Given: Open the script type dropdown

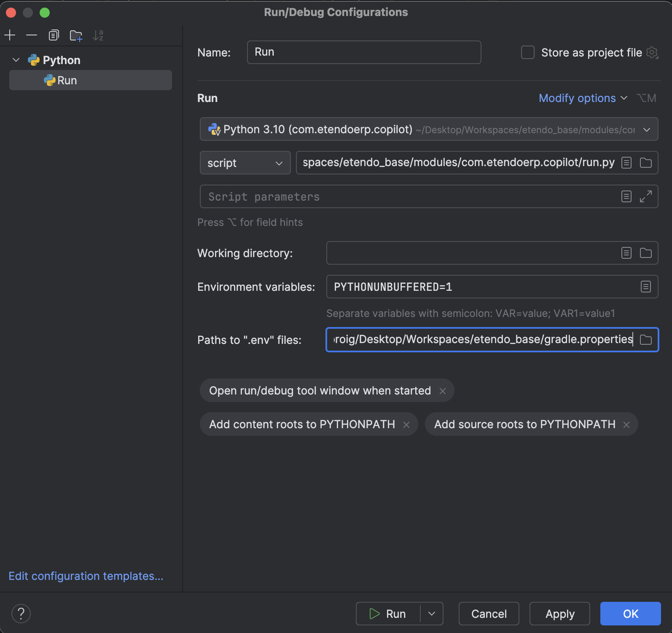Looking at the screenshot, I should click(x=245, y=163).
